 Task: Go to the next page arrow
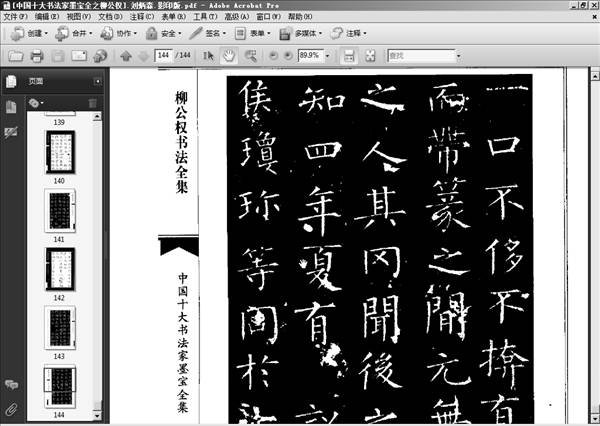143,56
